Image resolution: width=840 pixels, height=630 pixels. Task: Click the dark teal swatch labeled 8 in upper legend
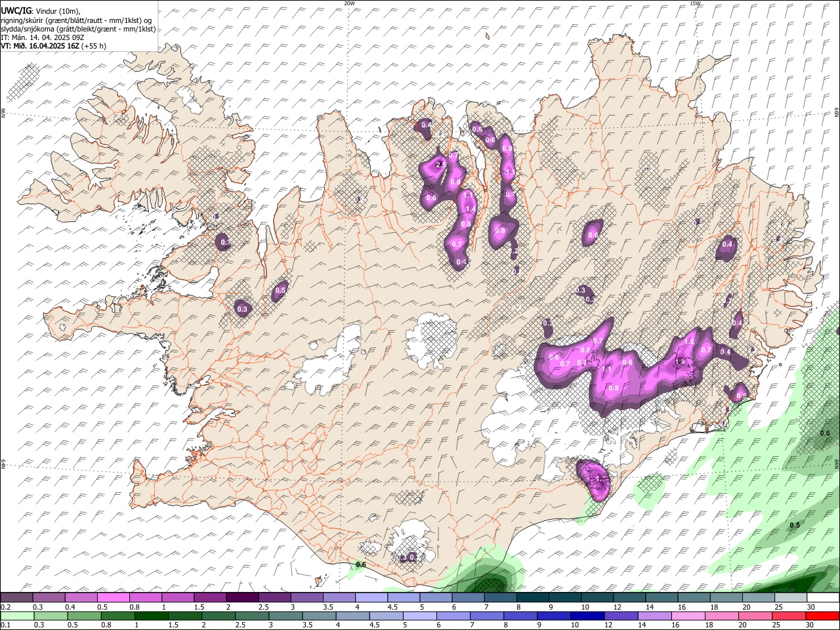pos(533,598)
